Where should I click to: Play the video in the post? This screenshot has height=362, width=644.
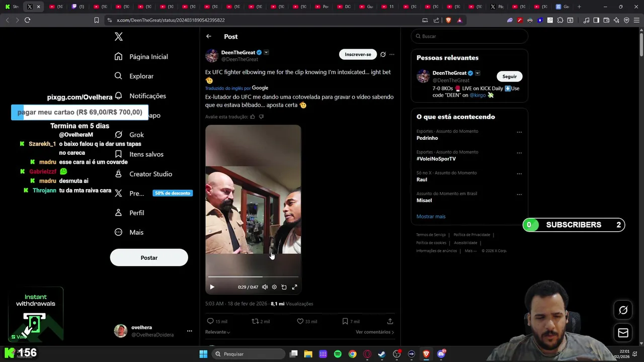(212, 287)
